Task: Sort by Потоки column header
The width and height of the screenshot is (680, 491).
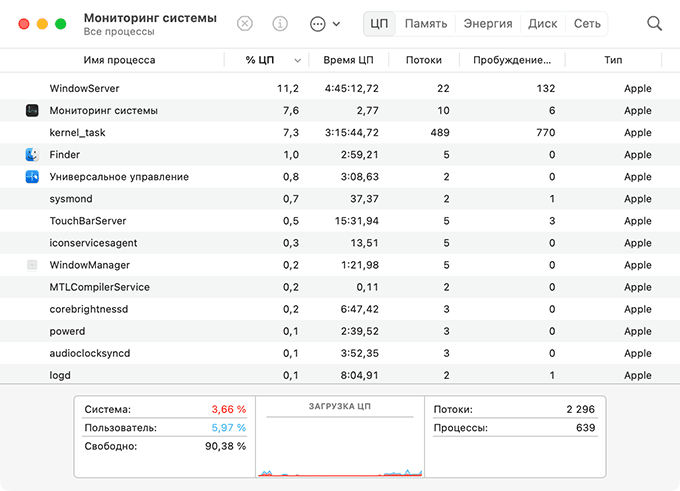Action: coord(424,60)
